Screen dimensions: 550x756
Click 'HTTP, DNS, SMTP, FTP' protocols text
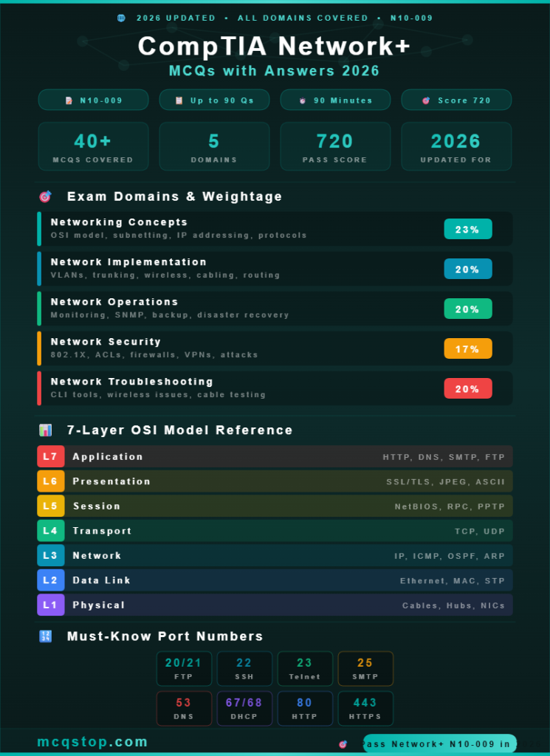[x=444, y=457]
